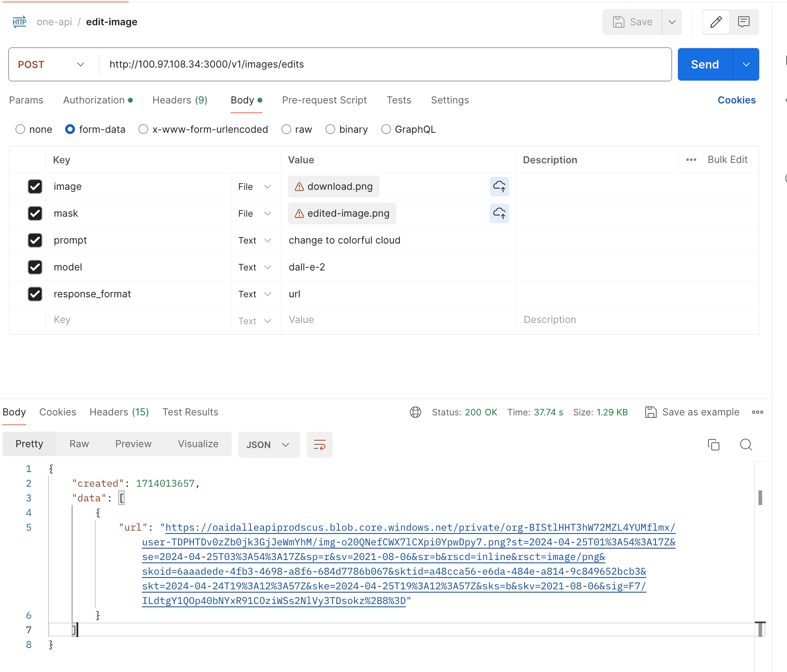Click upload cloud icon for download.png

tap(499, 187)
